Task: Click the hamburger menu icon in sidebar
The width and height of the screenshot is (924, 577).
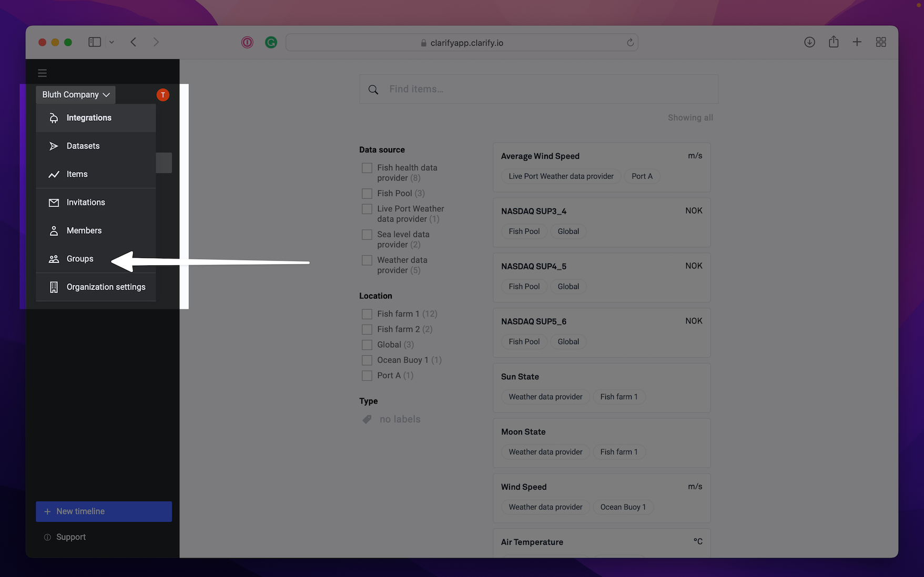Action: (x=43, y=73)
